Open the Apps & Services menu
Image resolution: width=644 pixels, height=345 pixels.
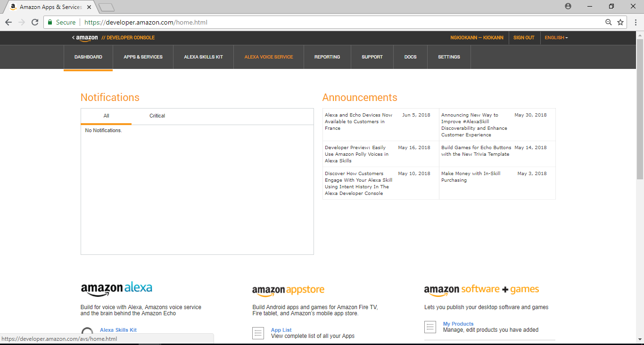coord(143,57)
